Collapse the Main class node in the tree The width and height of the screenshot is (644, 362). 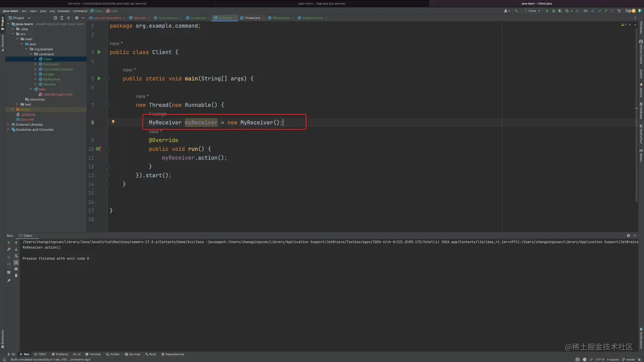[x=31, y=89]
